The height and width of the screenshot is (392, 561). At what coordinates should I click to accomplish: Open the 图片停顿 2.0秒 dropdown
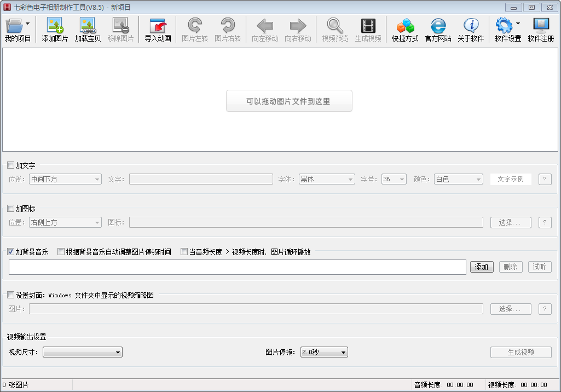pyautogui.click(x=324, y=353)
